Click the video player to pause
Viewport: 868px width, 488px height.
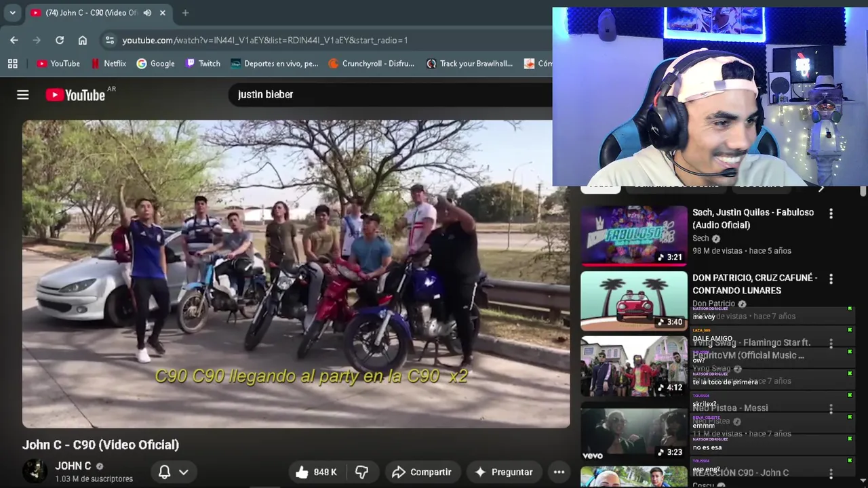click(x=296, y=274)
